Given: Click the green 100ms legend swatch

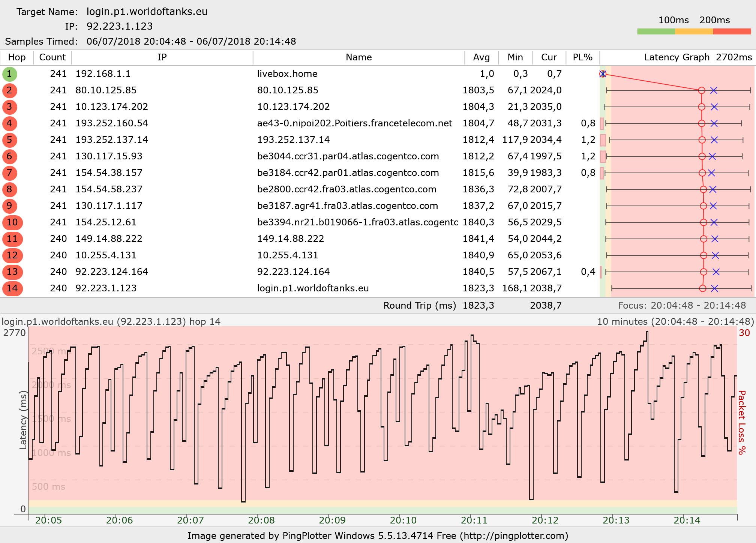Looking at the screenshot, I should pyautogui.click(x=655, y=31).
